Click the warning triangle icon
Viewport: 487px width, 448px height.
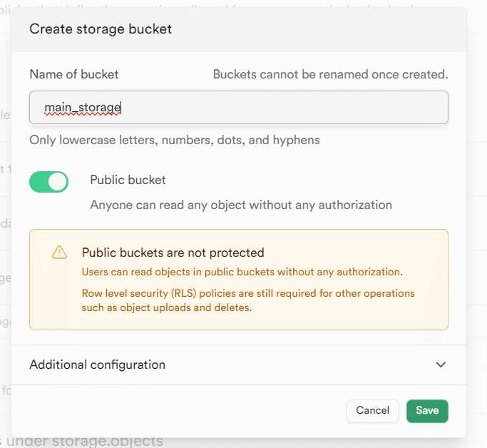59,253
